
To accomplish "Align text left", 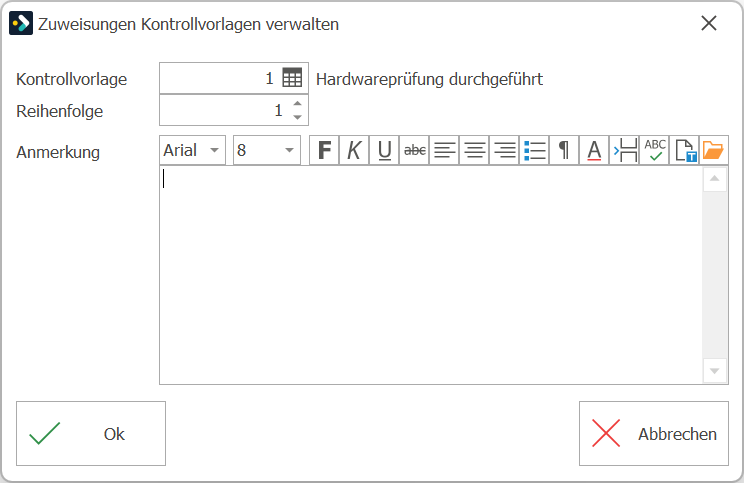I will point(444,150).
